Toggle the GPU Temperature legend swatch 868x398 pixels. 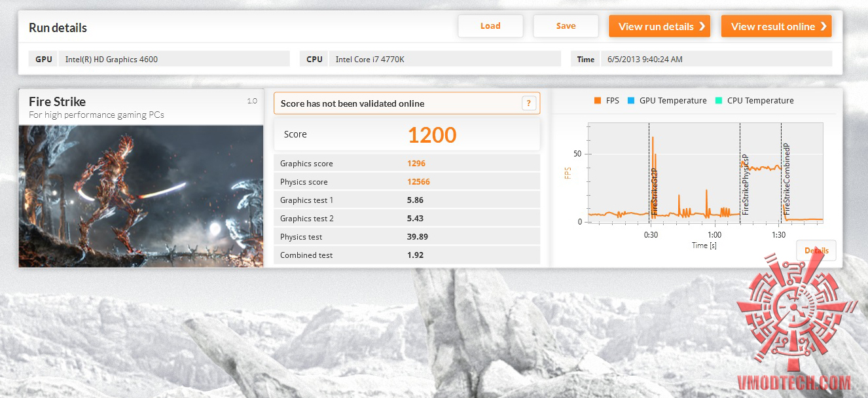631,101
